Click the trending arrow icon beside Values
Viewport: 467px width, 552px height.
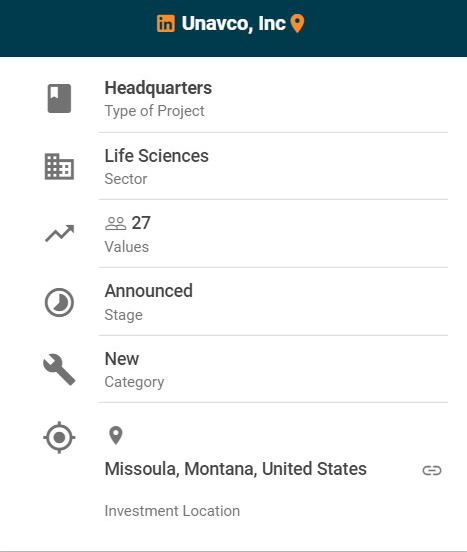click(59, 233)
